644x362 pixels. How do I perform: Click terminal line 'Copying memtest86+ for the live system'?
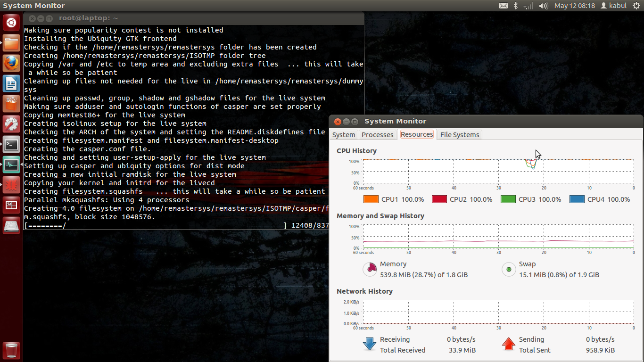(x=105, y=115)
